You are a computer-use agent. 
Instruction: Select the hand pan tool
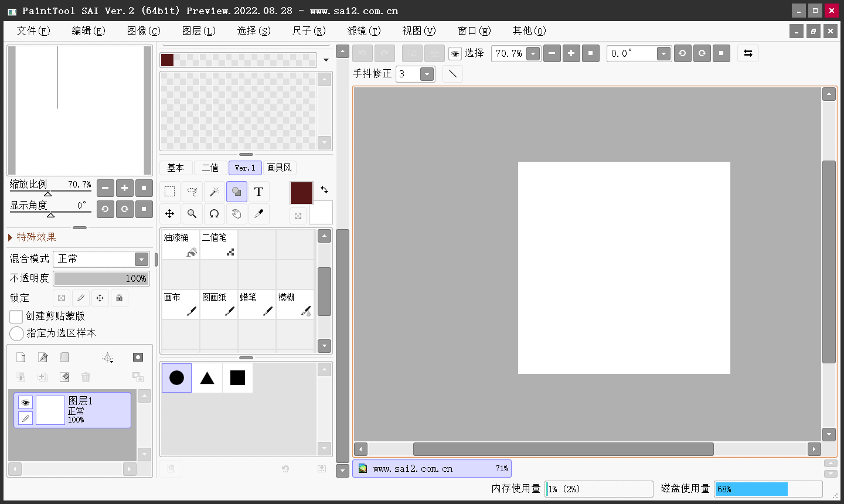point(236,214)
